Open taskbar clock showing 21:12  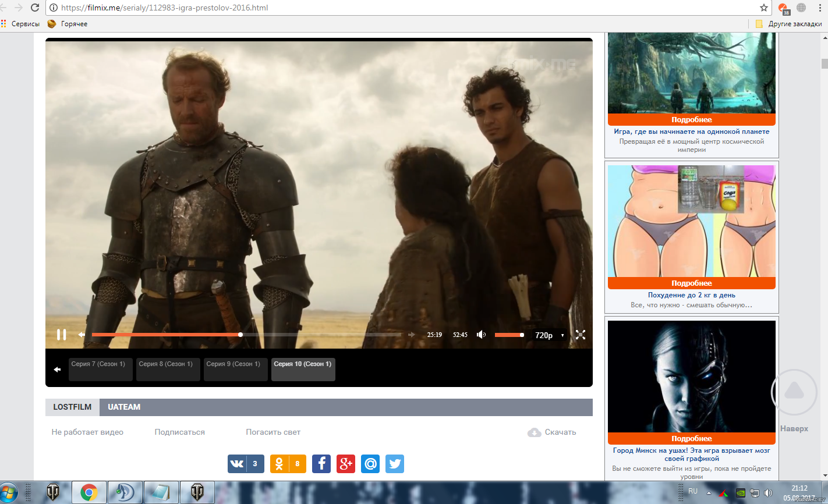pos(799,492)
